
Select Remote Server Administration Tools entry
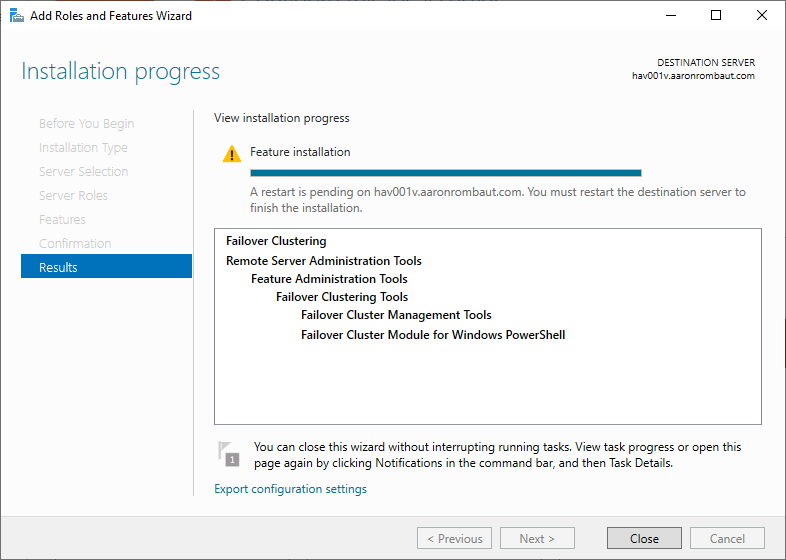coord(323,261)
